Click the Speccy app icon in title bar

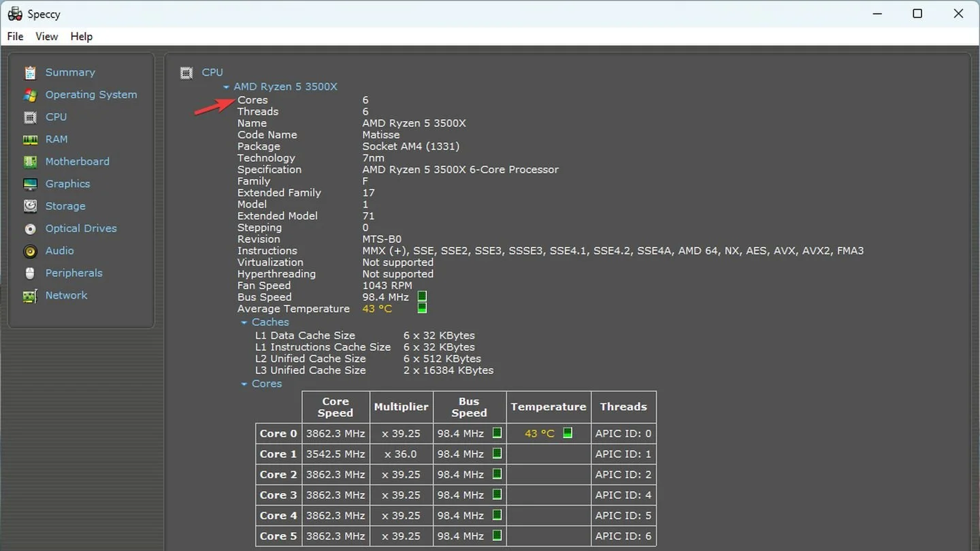point(15,14)
